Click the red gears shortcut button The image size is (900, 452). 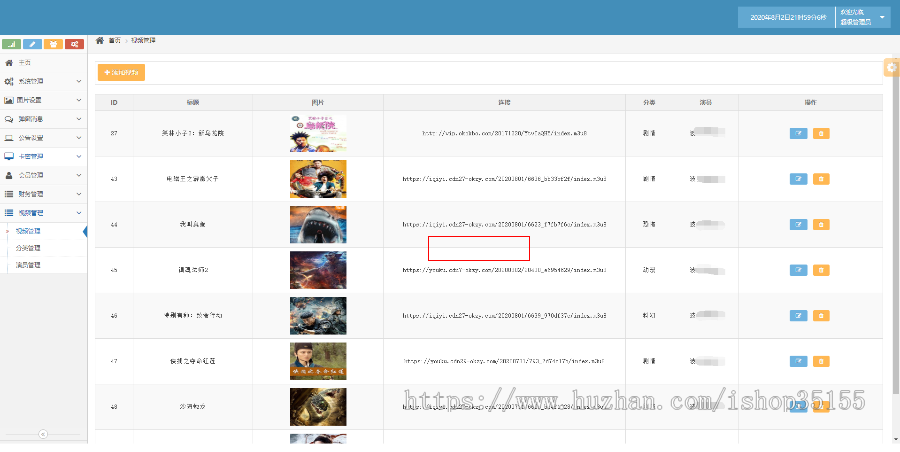click(74, 45)
